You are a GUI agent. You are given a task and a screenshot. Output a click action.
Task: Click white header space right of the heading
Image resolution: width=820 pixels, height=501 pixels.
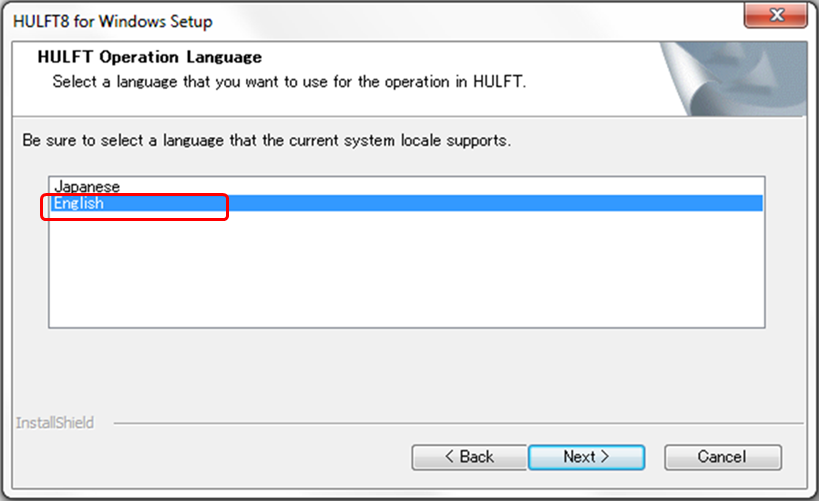click(x=450, y=57)
